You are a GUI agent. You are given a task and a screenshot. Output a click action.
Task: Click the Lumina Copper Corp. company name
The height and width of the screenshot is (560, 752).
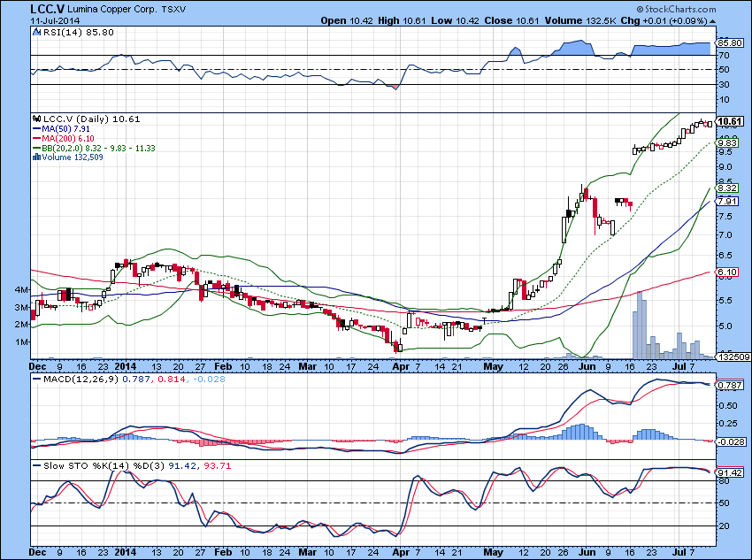pyautogui.click(x=111, y=9)
